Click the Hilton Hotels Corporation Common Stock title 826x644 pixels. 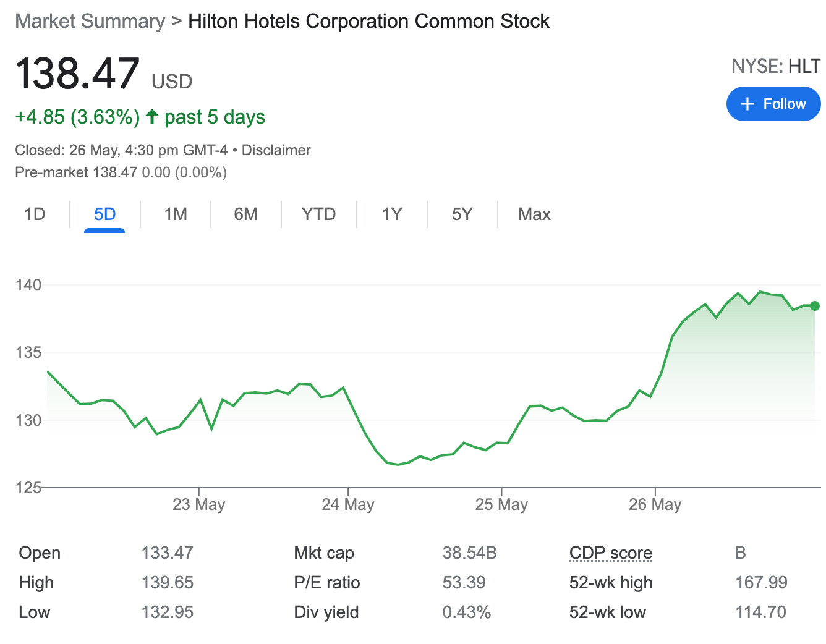[368, 21]
